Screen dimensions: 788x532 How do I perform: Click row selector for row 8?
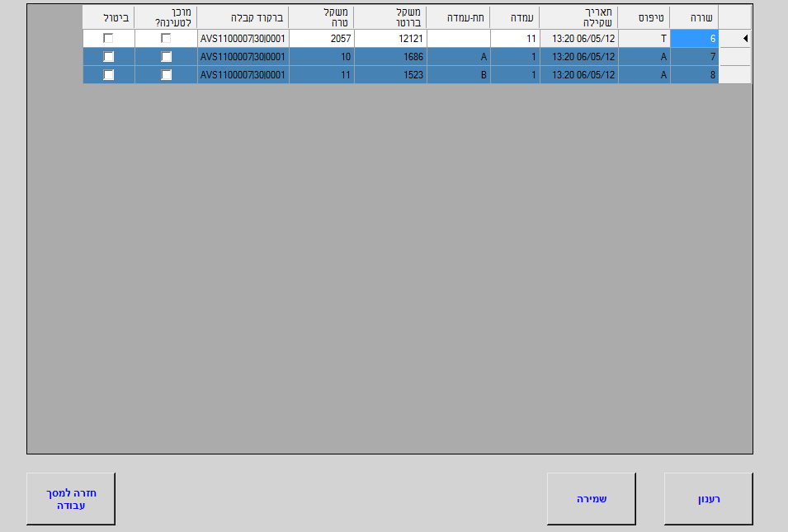pyautogui.click(x=734, y=75)
